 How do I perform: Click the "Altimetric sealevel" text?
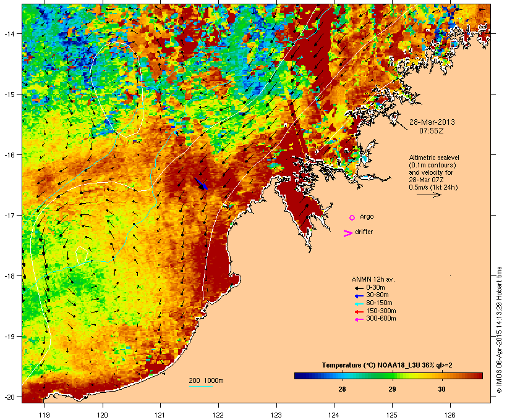[434, 157]
